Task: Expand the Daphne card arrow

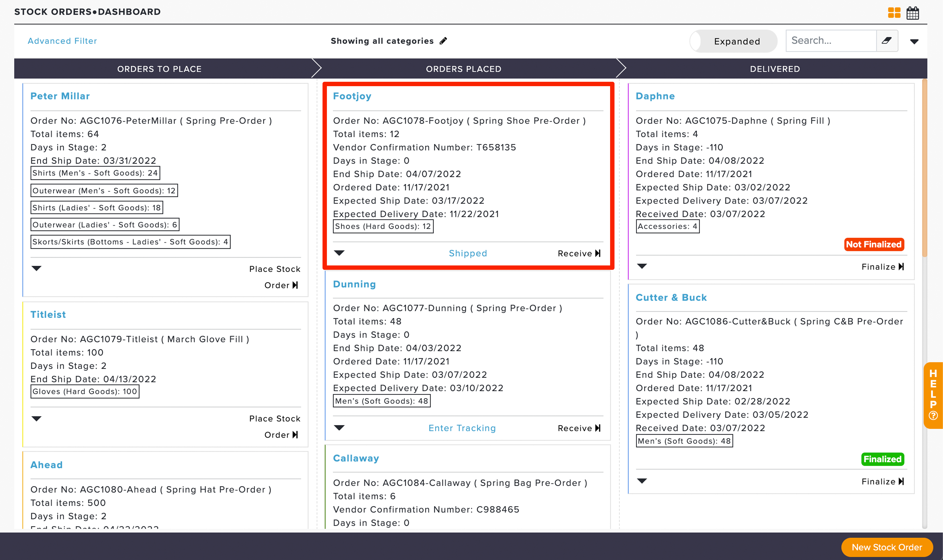Action: [642, 266]
